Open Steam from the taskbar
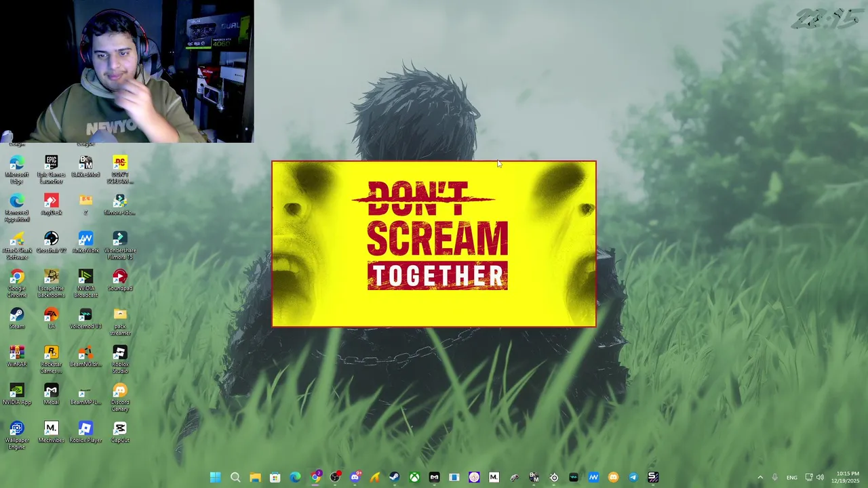The width and height of the screenshot is (868, 488). (x=394, y=477)
